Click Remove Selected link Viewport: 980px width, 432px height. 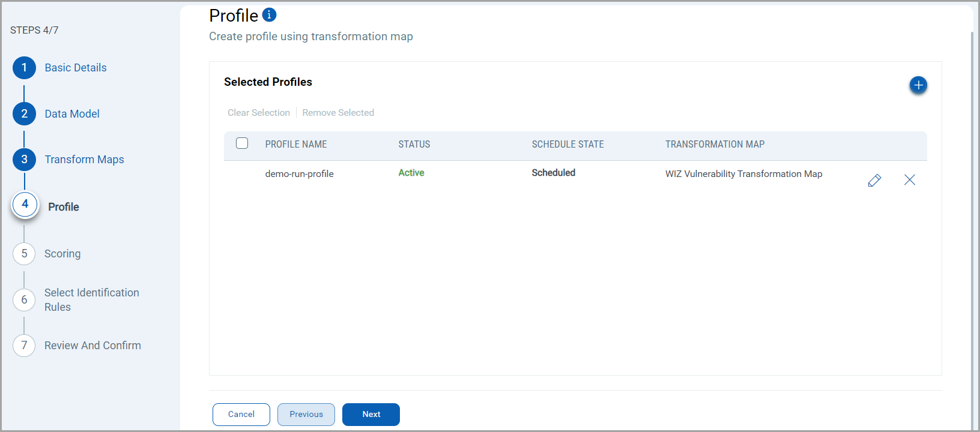(338, 113)
